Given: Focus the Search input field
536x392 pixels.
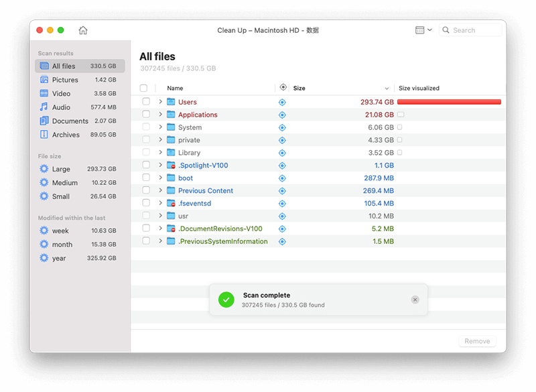Looking at the screenshot, I should 470,30.
